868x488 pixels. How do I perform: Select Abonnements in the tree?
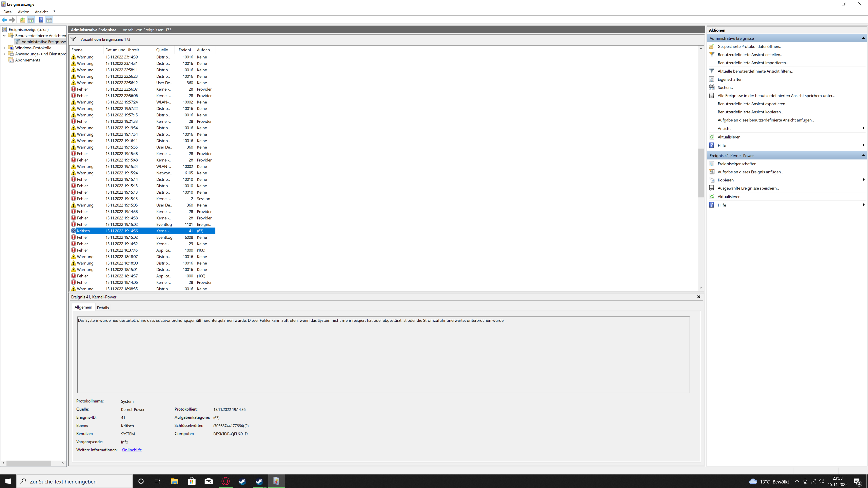click(x=27, y=60)
